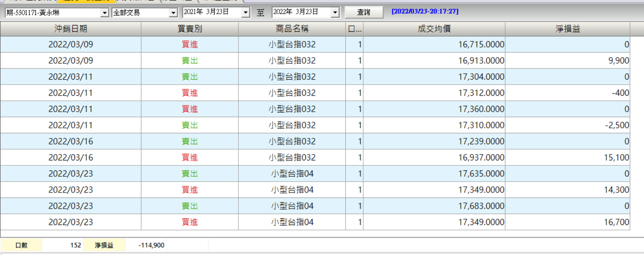Viewport: 644px width, 270px height.
Task: Select the last row with profit 16,700
Action: pos(315,222)
